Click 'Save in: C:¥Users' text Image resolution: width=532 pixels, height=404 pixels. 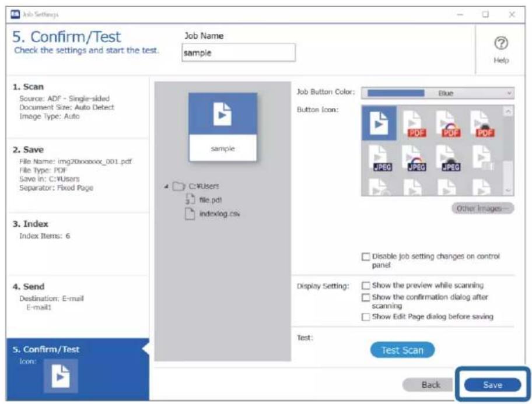(x=49, y=179)
